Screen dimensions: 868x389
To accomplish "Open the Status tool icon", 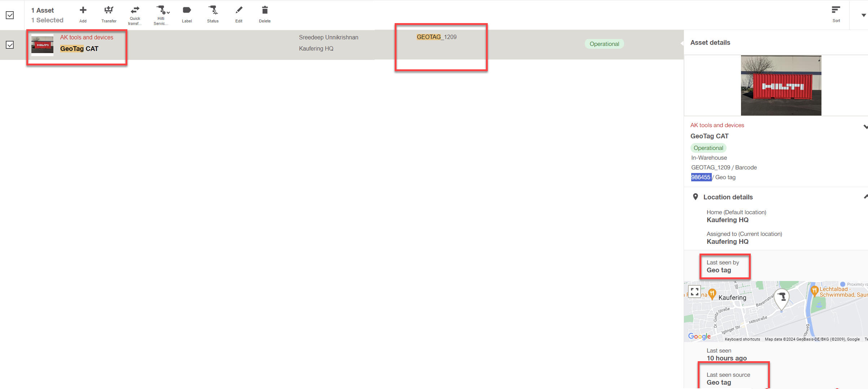I will coord(213,11).
